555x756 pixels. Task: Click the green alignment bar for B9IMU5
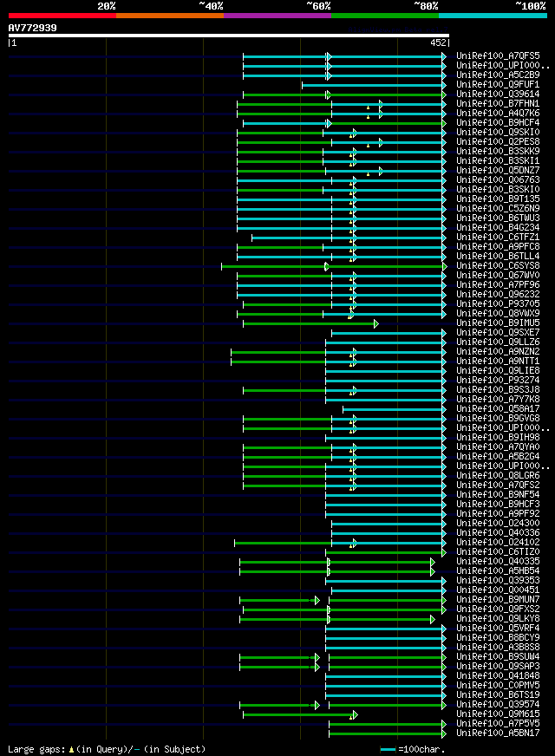[x=310, y=323]
